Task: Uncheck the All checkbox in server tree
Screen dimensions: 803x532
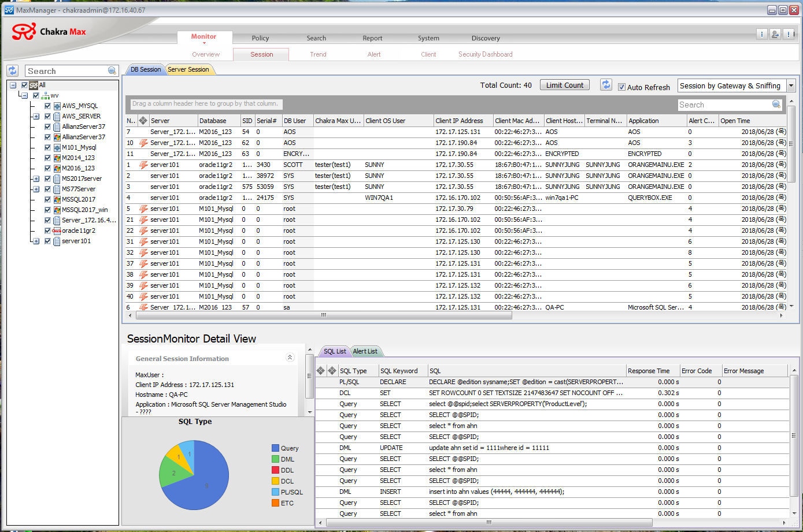Action: (24, 85)
